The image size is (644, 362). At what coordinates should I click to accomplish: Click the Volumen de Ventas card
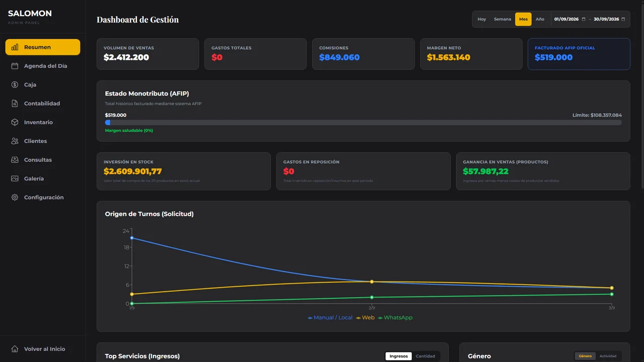(148, 54)
